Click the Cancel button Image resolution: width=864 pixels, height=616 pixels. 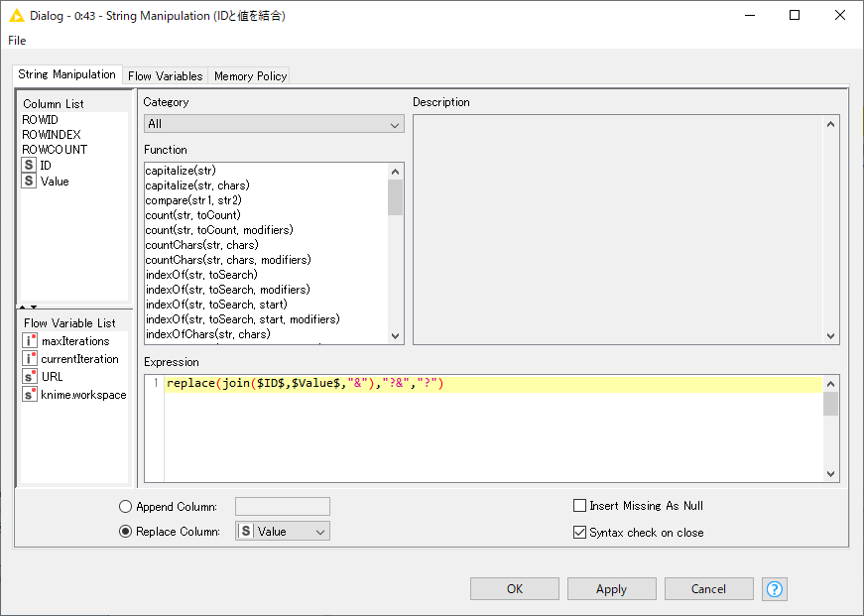[x=708, y=589]
